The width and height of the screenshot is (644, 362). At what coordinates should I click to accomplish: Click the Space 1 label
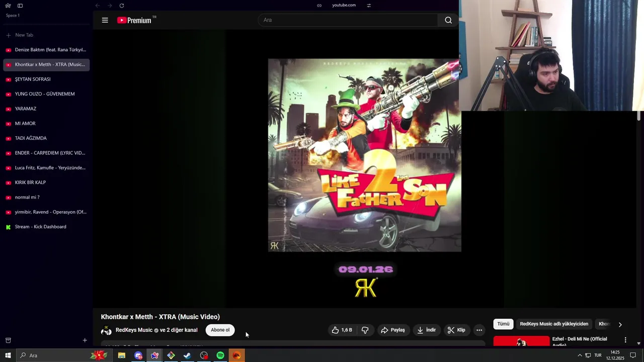[x=13, y=16]
